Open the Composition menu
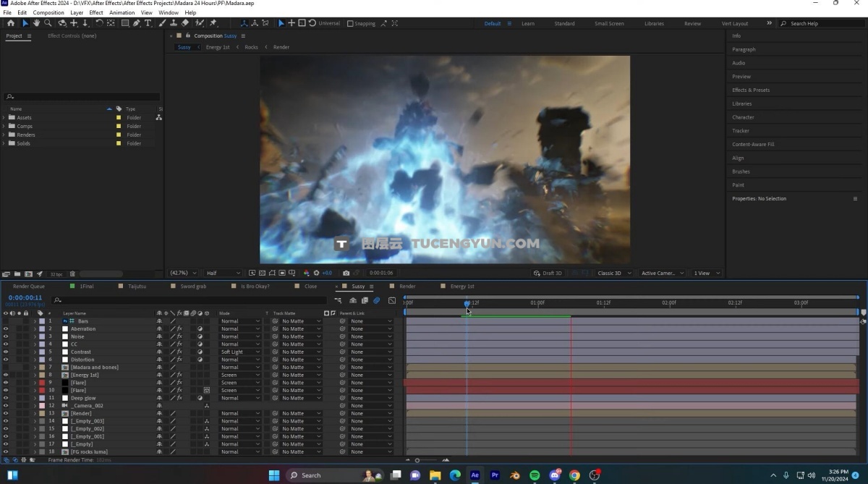868x484 pixels. (48, 13)
